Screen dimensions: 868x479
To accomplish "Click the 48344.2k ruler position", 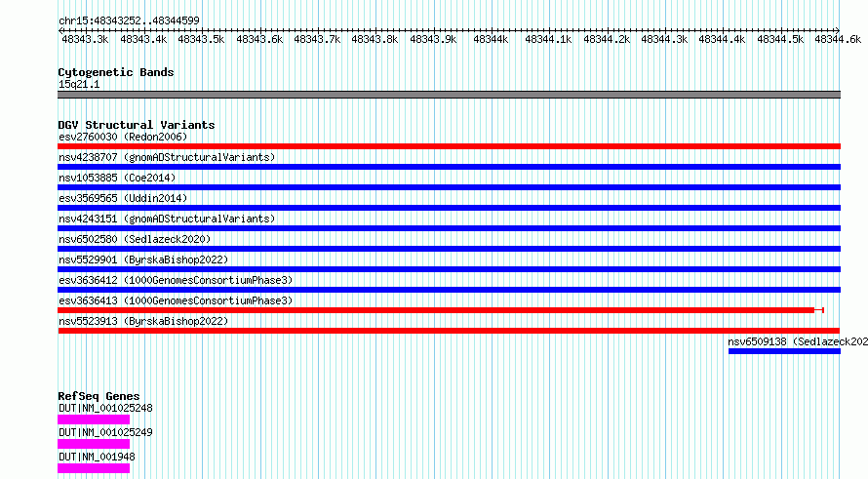I will coord(607,39).
